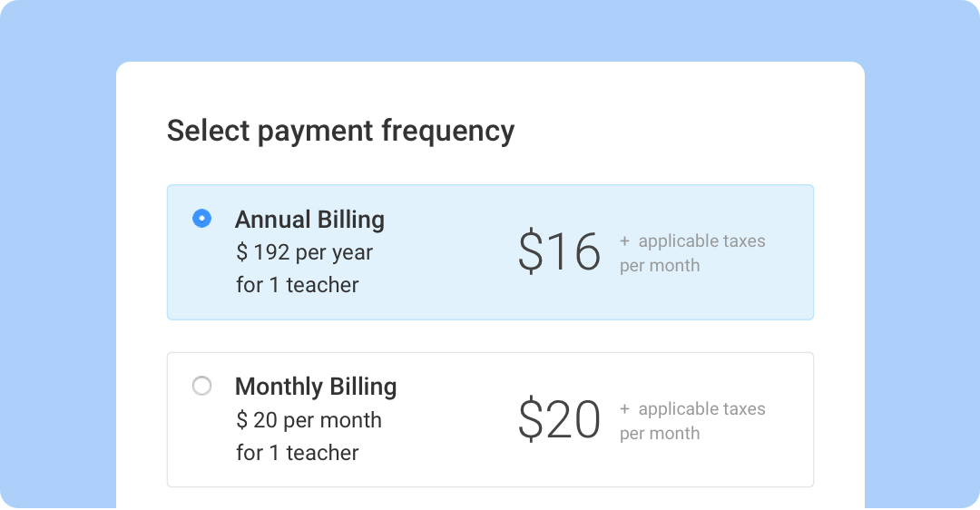Click 'applicable taxes' next to $20
This screenshot has height=510, width=980.
701,409
